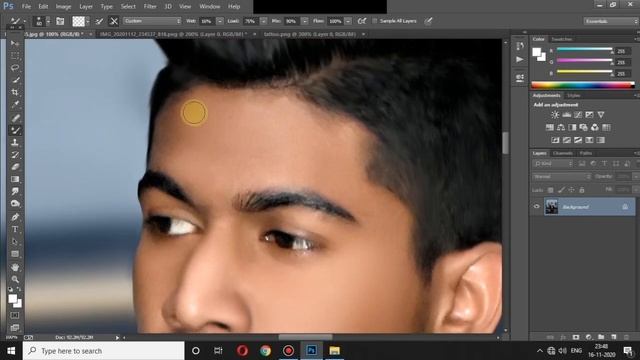
Task: Toggle lock transparent pixels
Action: [551, 190]
